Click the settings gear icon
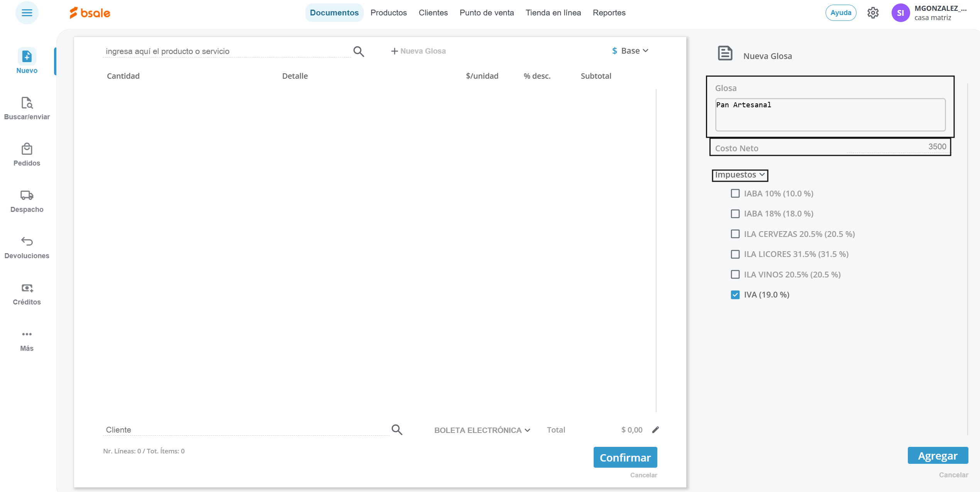 873,13
